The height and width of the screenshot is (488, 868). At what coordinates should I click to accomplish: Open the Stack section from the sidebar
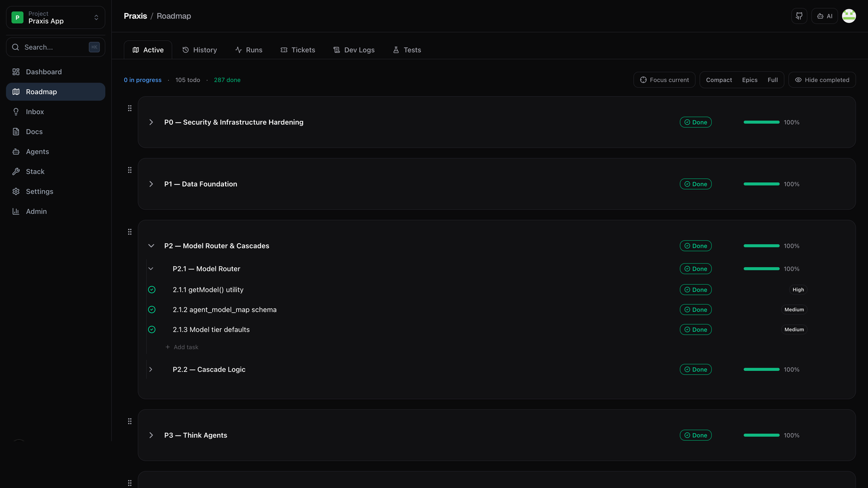pos(35,171)
